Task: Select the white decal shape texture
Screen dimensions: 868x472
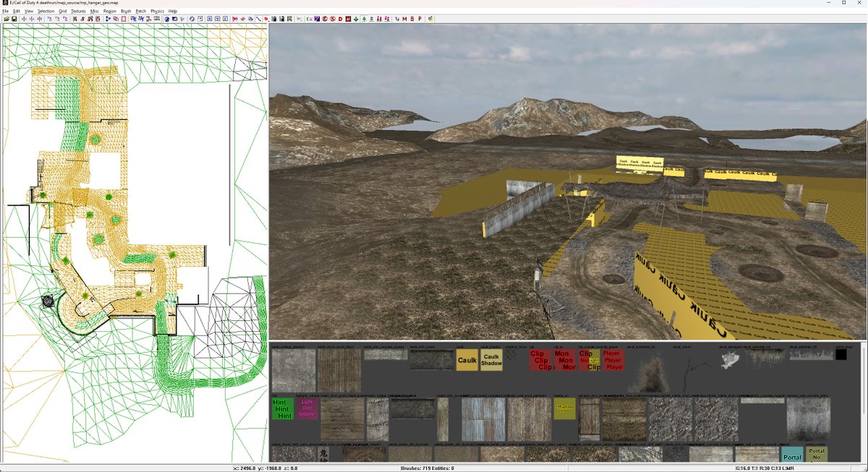Action: click(730, 361)
